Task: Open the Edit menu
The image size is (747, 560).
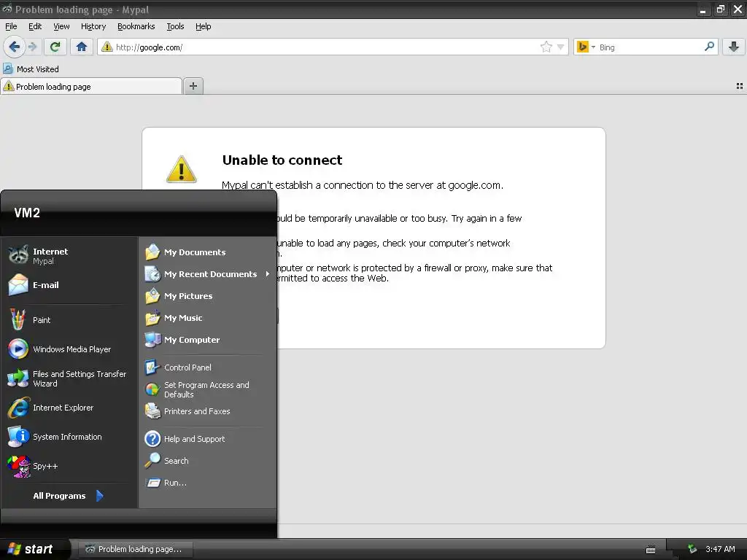Action: 35,27
